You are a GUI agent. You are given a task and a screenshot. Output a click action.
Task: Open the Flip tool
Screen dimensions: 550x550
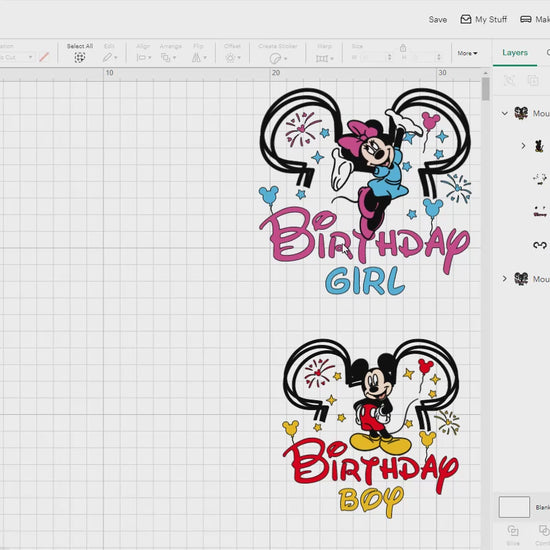(x=199, y=58)
